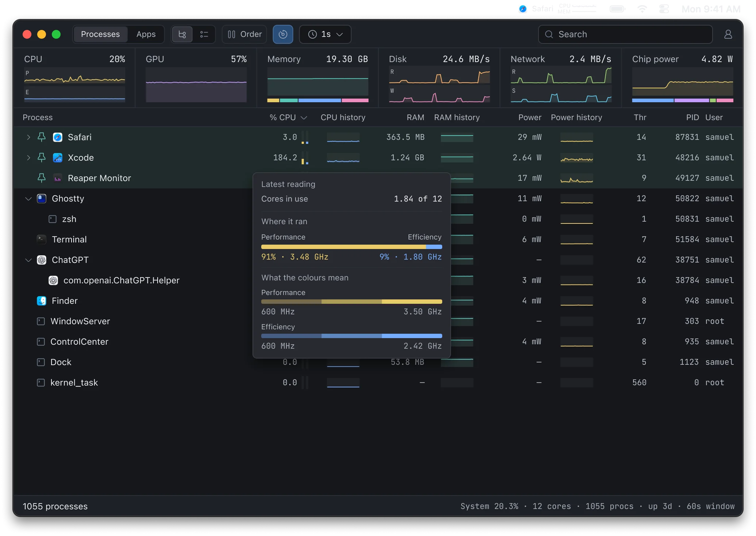Image resolution: width=756 pixels, height=536 pixels.
Task: Click the Performance/Efficiency split bar in popover
Action: pos(352,247)
